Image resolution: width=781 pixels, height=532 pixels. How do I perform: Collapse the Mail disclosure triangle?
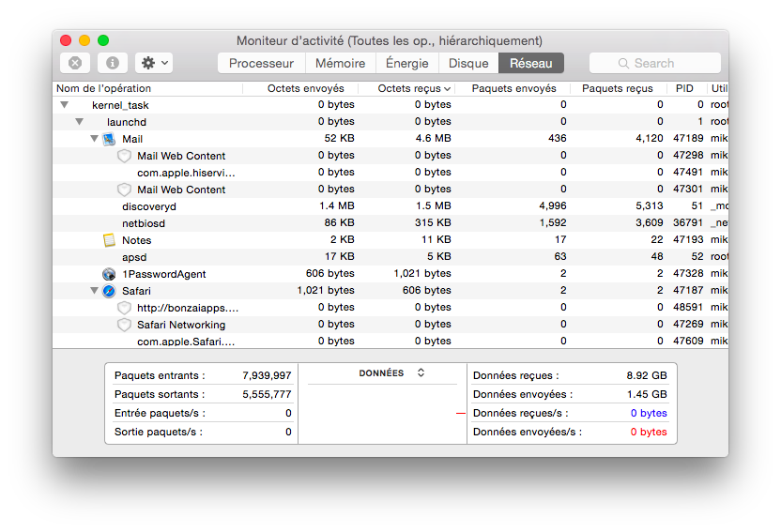pos(94,139)
